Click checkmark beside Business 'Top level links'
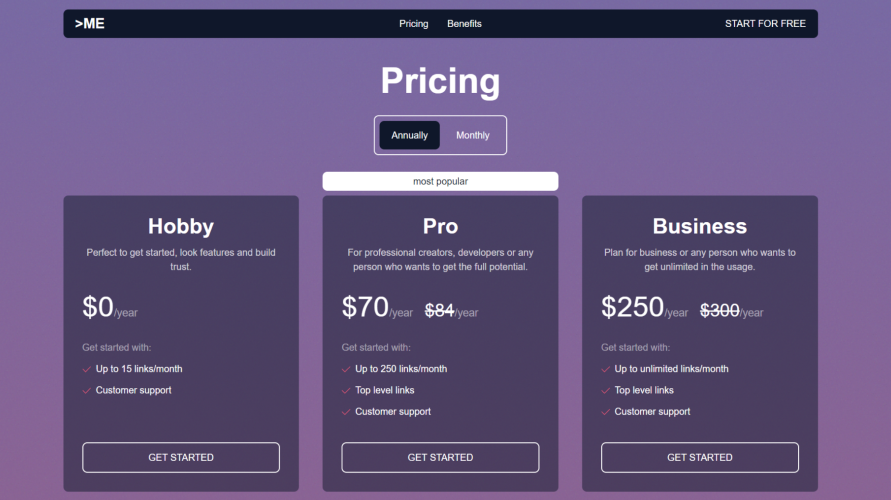This screenshot has height=500, width=891. tap(606, 390)
